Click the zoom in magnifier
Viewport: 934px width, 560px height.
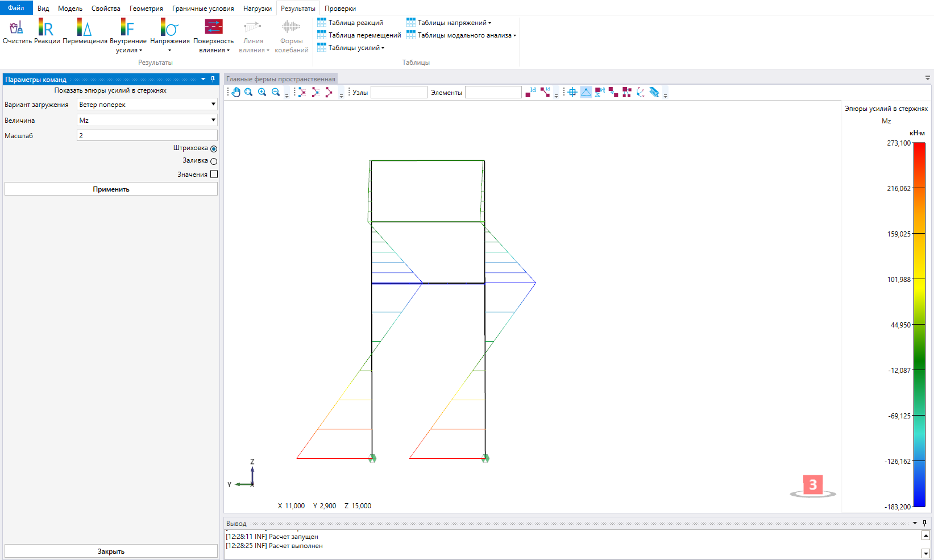point(262,92)
